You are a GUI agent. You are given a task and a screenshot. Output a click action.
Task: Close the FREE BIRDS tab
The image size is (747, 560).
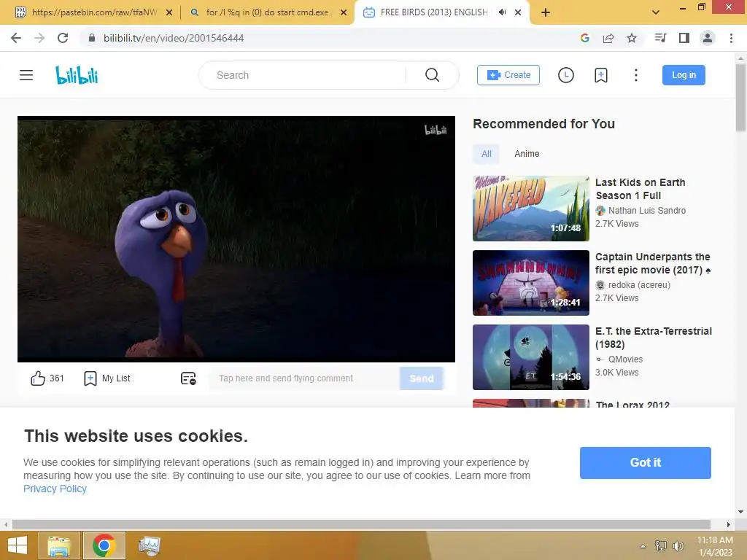518,12
